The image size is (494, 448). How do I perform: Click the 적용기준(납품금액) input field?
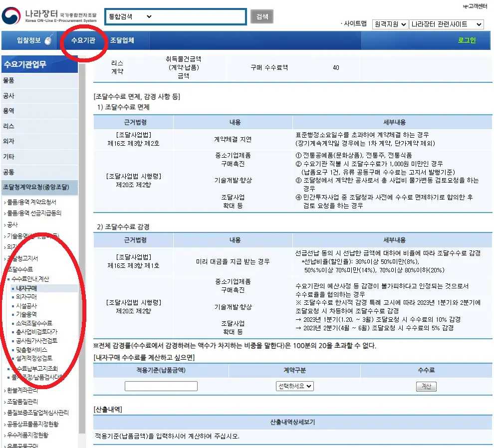(x=161, y=386)
